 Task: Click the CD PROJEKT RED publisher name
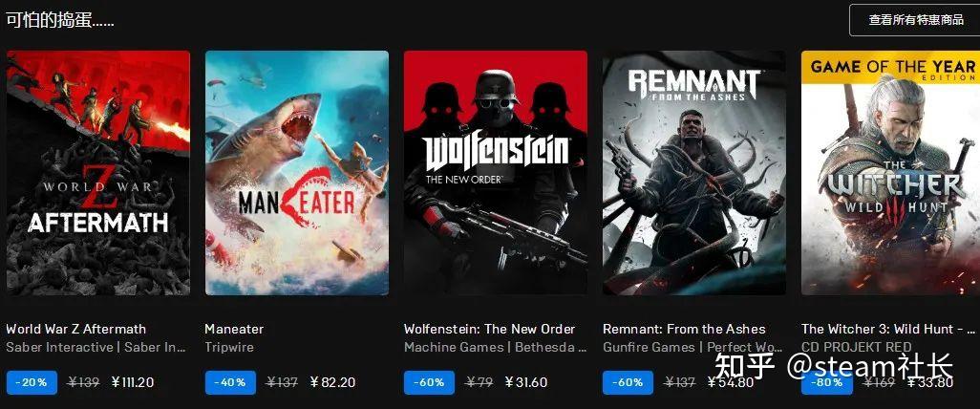tap(857, 347)
